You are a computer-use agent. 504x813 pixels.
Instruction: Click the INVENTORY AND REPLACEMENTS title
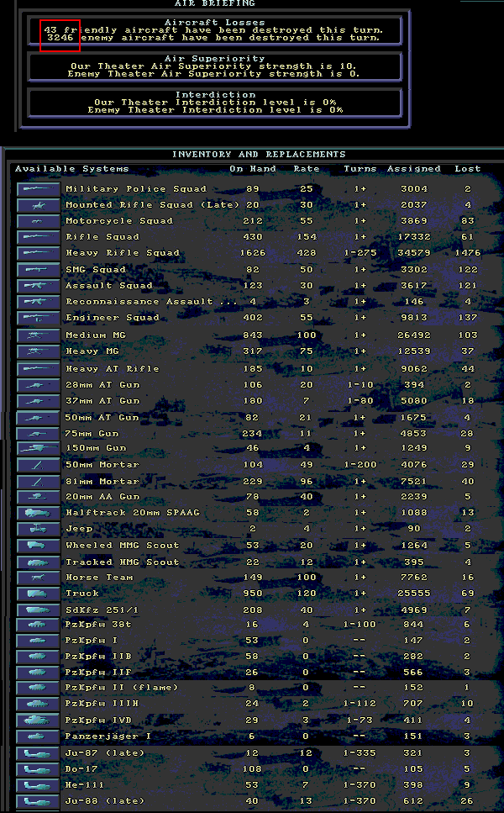[259, 154]
